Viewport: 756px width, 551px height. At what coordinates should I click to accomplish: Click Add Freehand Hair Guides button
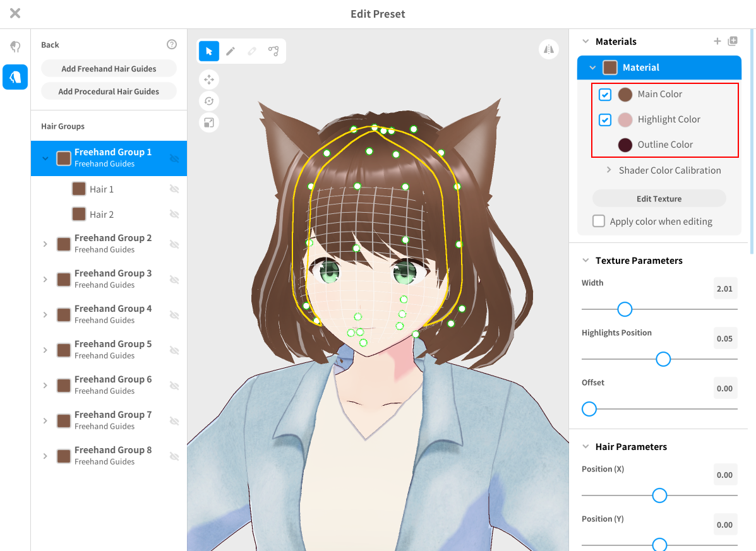coord(109,69)
